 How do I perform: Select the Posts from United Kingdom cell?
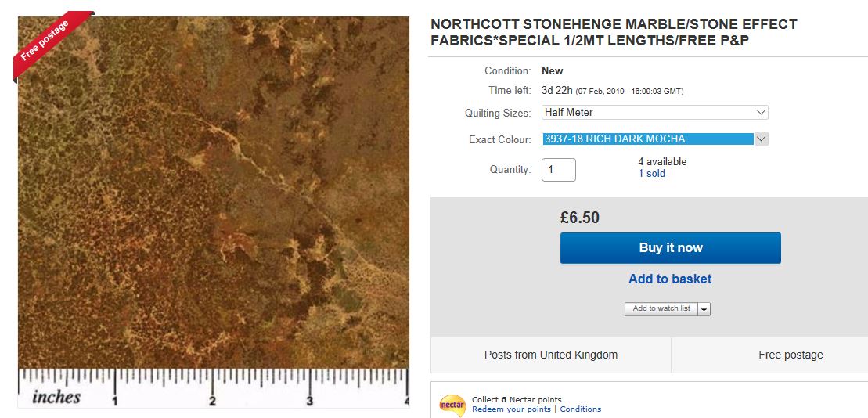(551, 355)
